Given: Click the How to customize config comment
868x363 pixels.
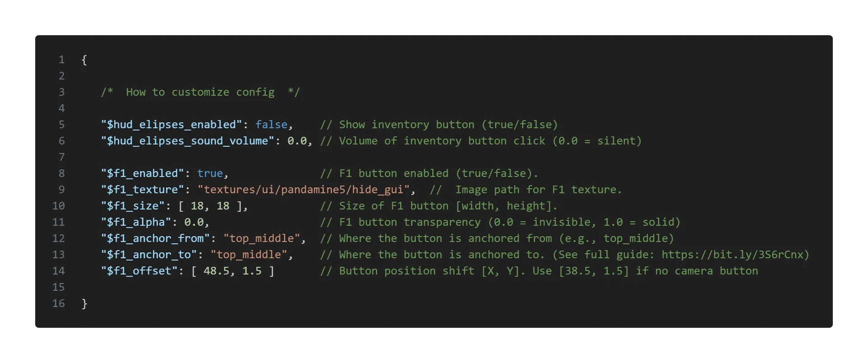Looking at the screenshot, I should coord(200,92).
